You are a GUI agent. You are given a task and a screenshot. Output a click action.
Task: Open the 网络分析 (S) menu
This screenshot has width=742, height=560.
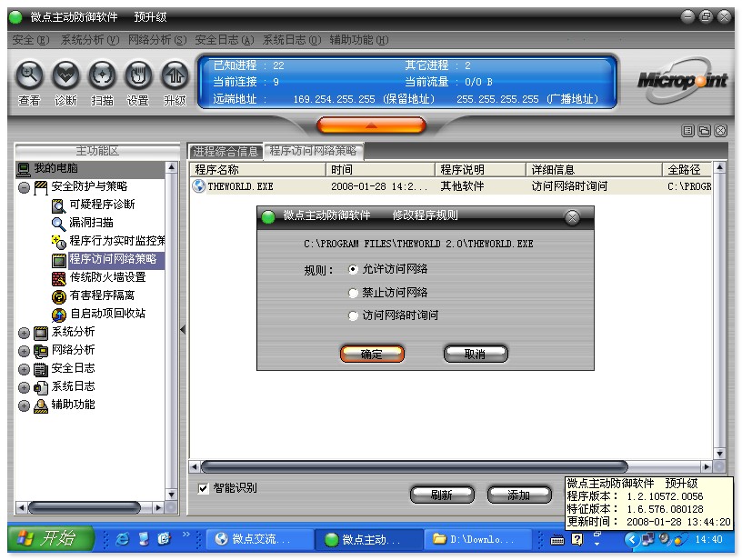pyautogui.click(x=157, y=40)
